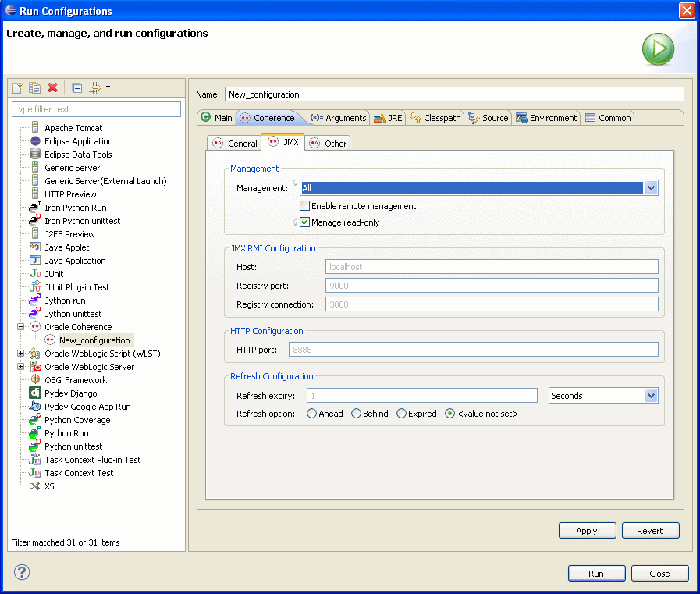Viewport: 700px width, 594px height.
Task: Select the Pydev Django configuration type
Action: (70, 393)
